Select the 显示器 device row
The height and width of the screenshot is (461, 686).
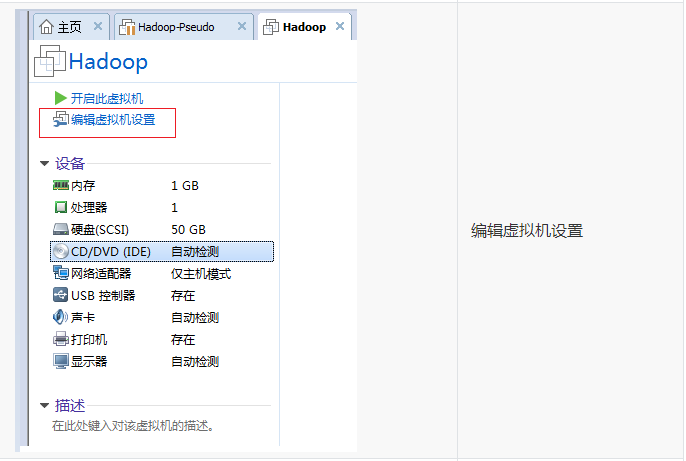161,361
